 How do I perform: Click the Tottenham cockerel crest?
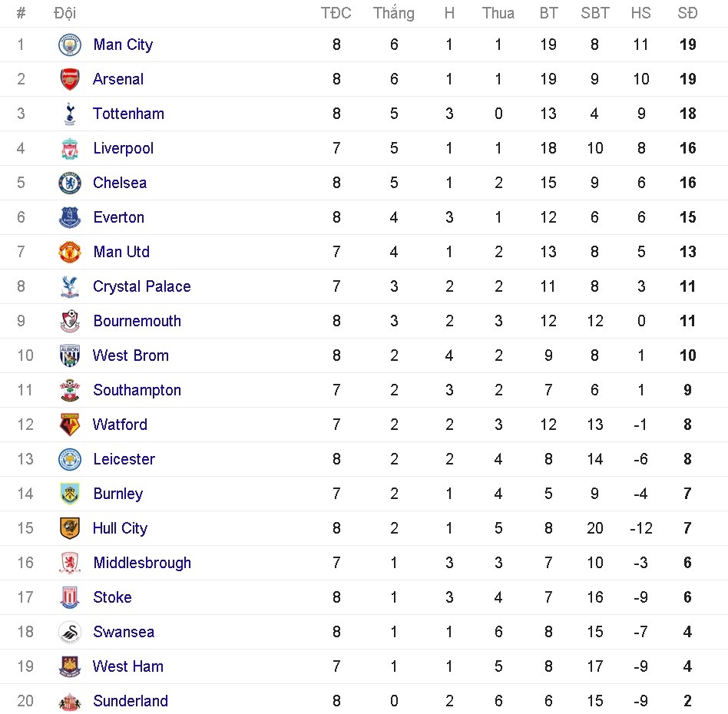tap(69, 114)
